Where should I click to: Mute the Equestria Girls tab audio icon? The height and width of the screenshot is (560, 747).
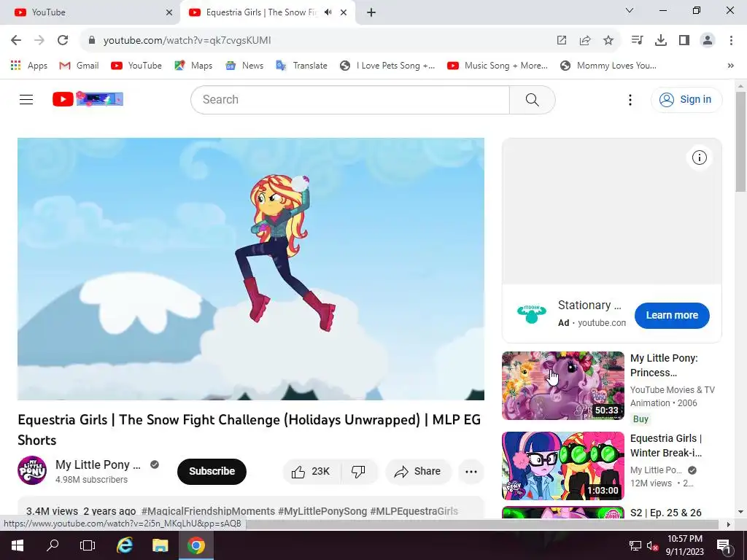point(328,12)
